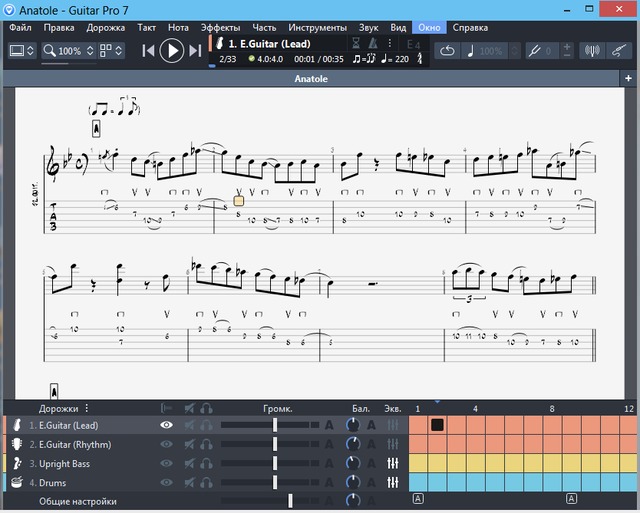Click the Drums track icon
The height and width of the screenshot is (513, 640).
(x=16, y=483)
